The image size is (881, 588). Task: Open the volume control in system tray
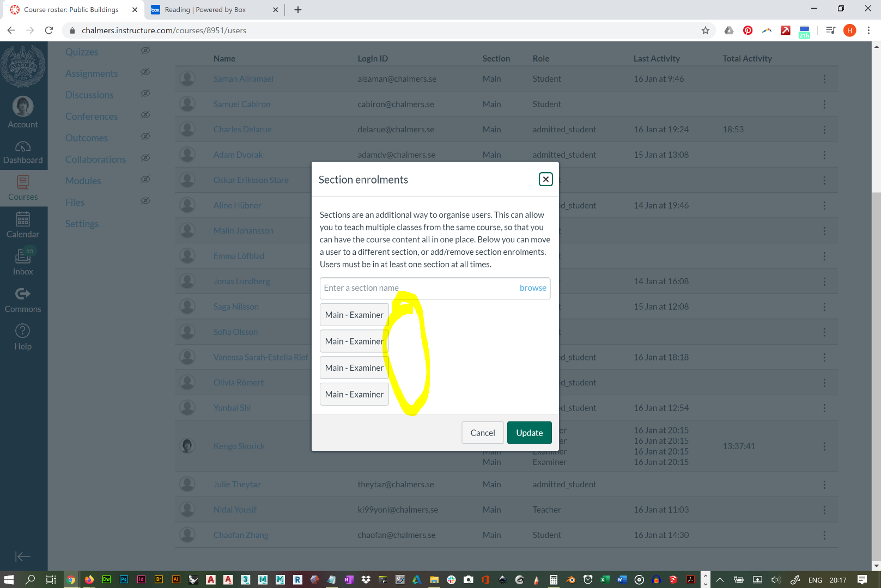point(776,580)
